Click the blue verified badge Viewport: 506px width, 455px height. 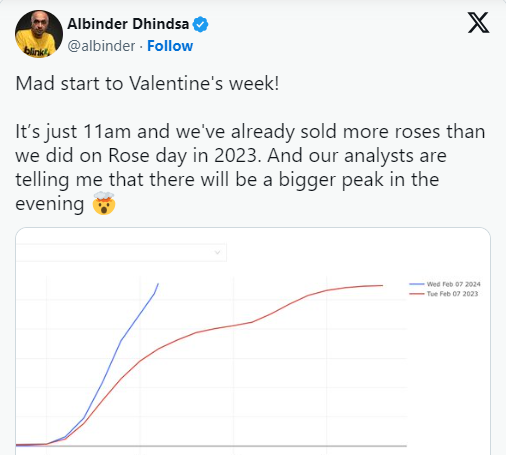[x=200, y=24]
